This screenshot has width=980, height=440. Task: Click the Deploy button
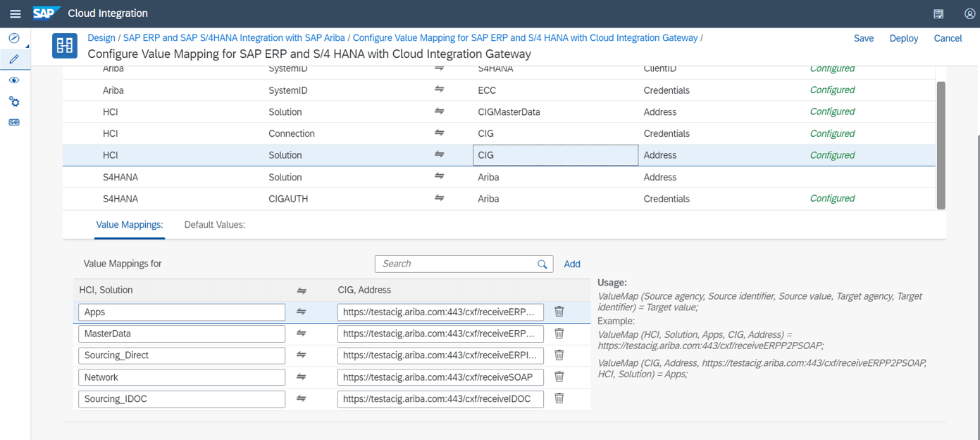tap(903, 38)
